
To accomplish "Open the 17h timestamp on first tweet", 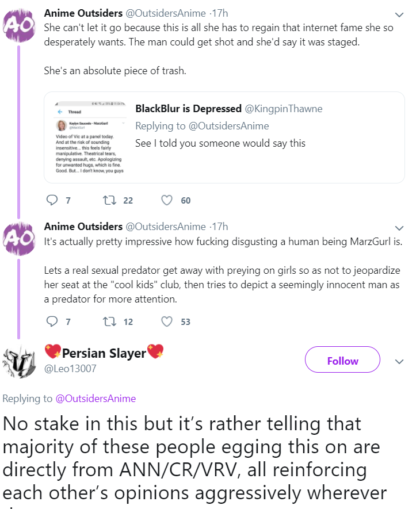I will [220, 13].
